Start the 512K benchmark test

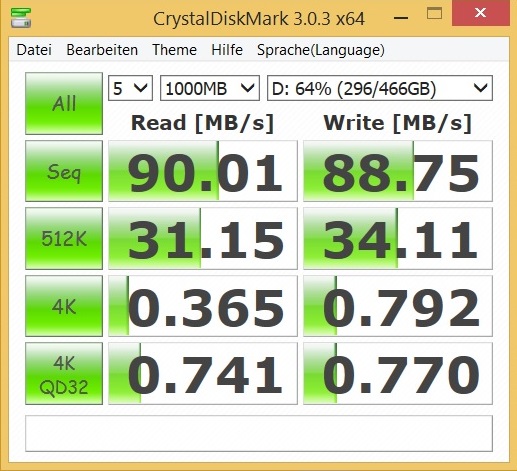pyautogui.click(x=64, y=238)
